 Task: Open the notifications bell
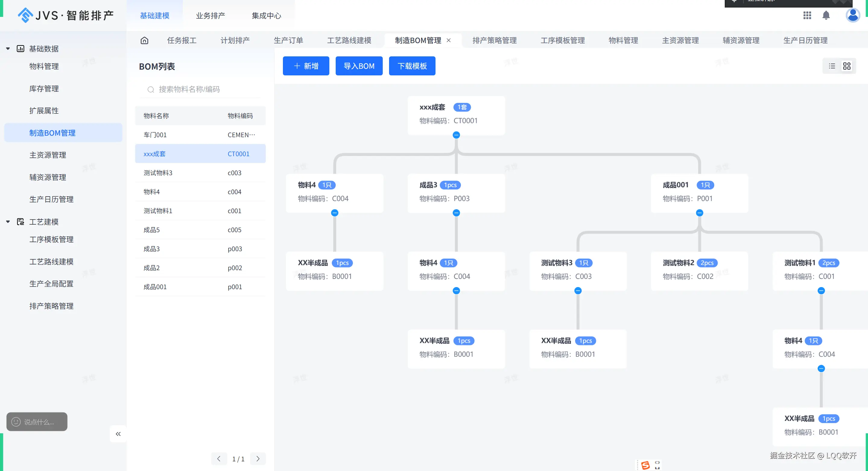click(x=826, y=15)
